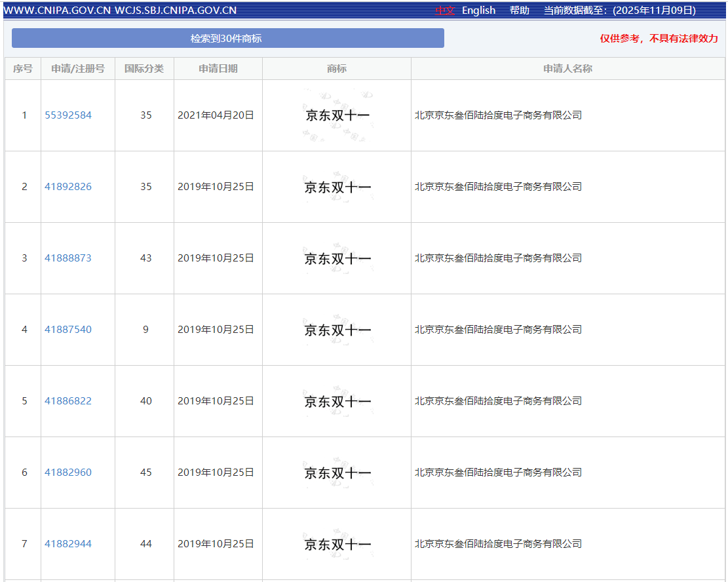Click the 国际分类 column header
728x582 pixels.
pos(144,69)
